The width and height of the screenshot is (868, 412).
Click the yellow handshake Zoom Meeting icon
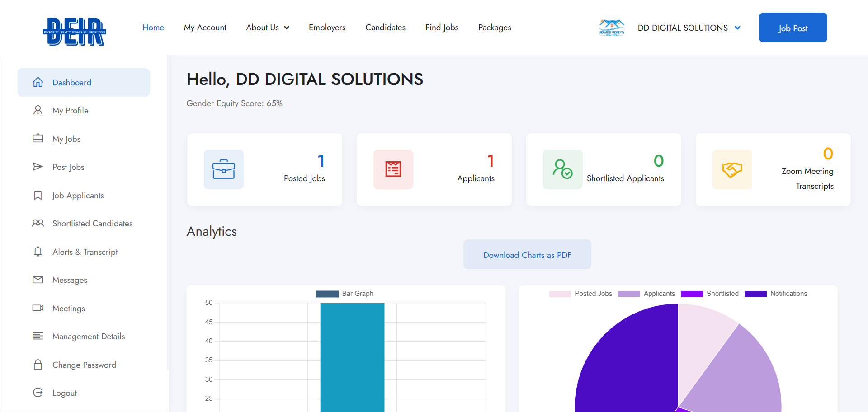[x=732, y=169]
